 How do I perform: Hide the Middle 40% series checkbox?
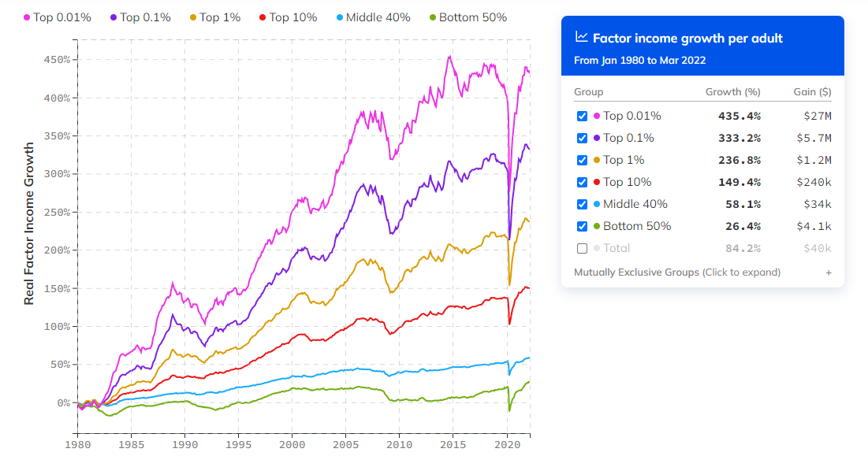click(x=583, y=204)
